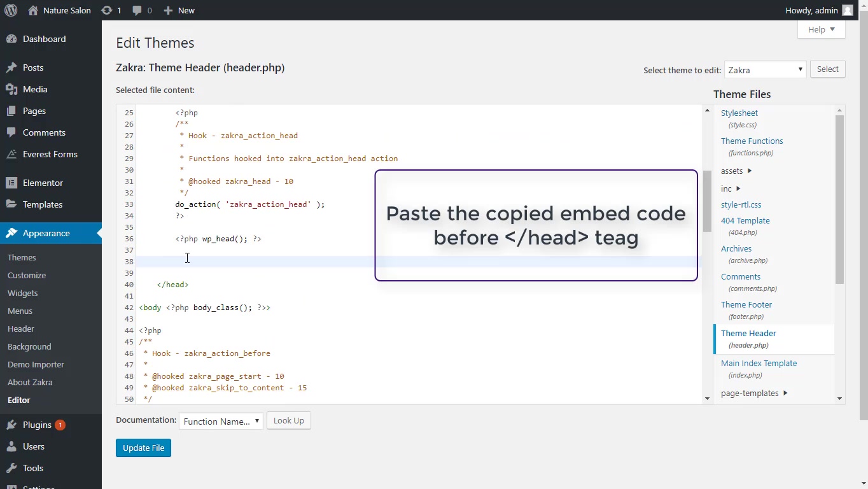
Task: Open Customize under the Appearance menu
Action: coord(27,275)
